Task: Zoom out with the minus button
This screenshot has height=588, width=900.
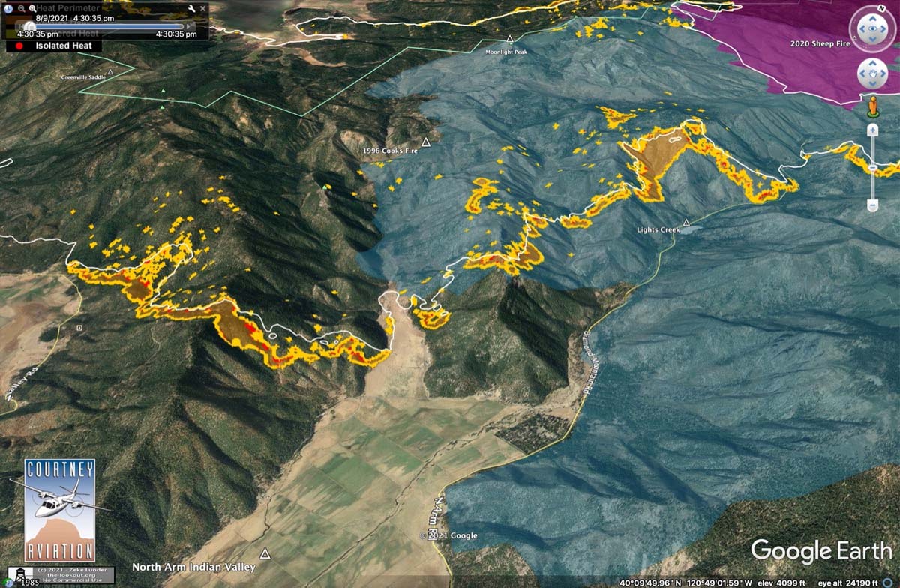Action: click(x=872, y=205)
